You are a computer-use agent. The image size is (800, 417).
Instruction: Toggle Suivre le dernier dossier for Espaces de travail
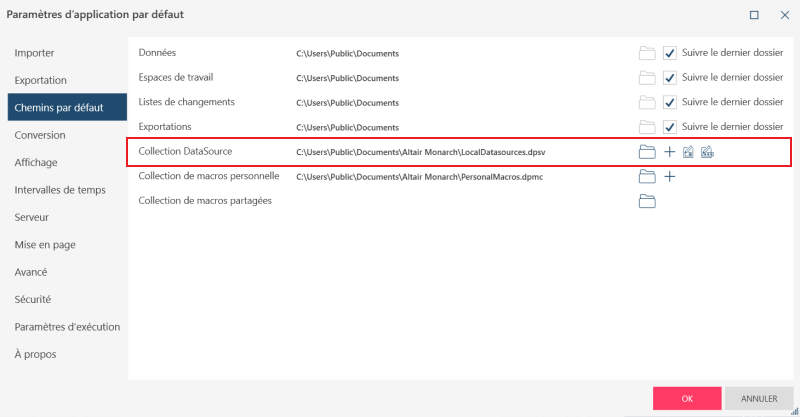pos(670,78)
